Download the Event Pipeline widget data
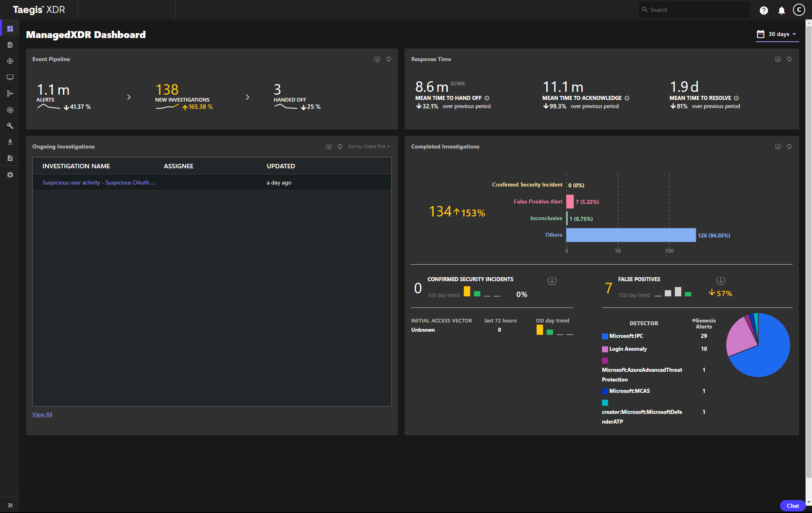Screen dimensions: 812x513 click(x=377, y=59)
